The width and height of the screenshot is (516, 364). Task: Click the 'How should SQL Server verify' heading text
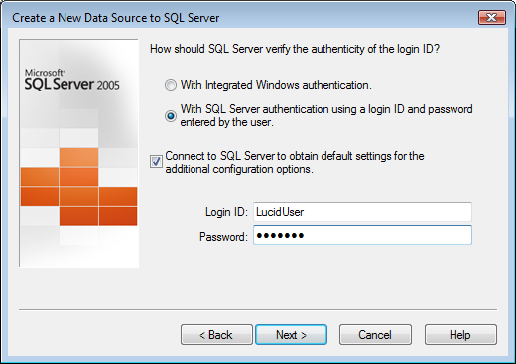click(x=295, y=49)
